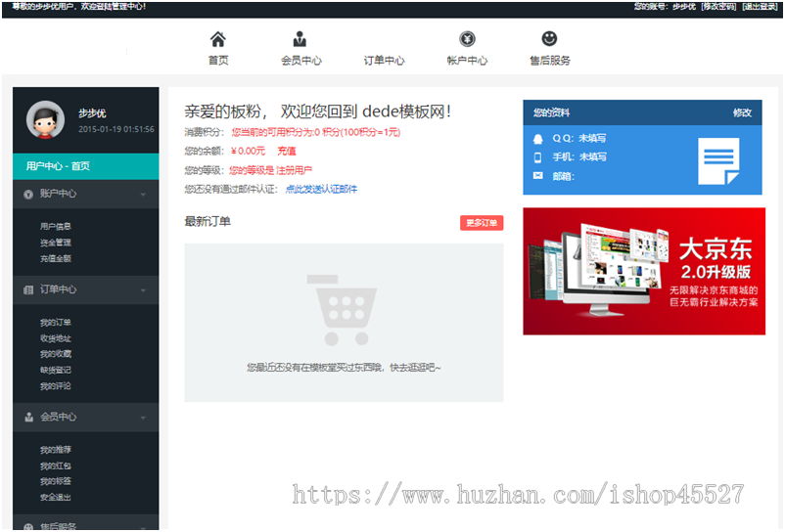Image resolution: width=785 pixels, height=532 pixels.
Task: Click the 步步优 username in sidebar
Action: coord(92,113)
